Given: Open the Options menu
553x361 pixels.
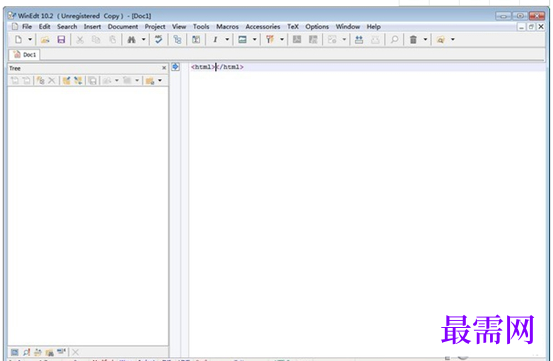Looking at the screenshot, I should [317, 26].
